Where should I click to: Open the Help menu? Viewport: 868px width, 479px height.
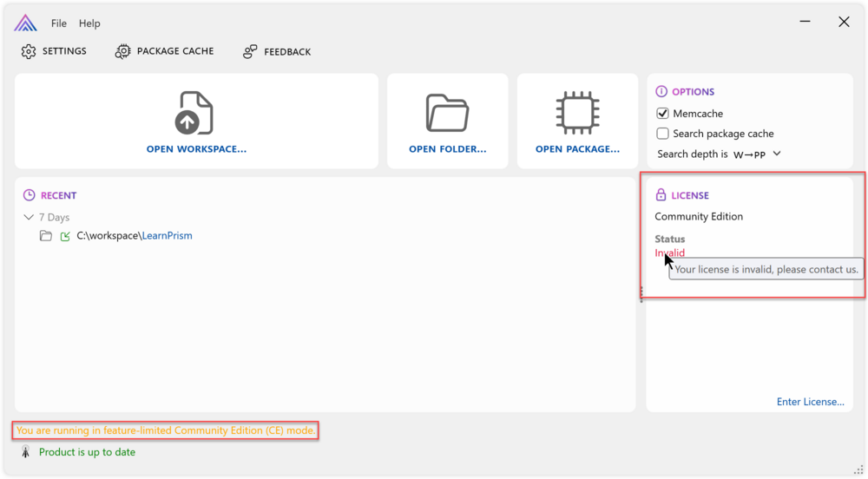coord(89,23)
